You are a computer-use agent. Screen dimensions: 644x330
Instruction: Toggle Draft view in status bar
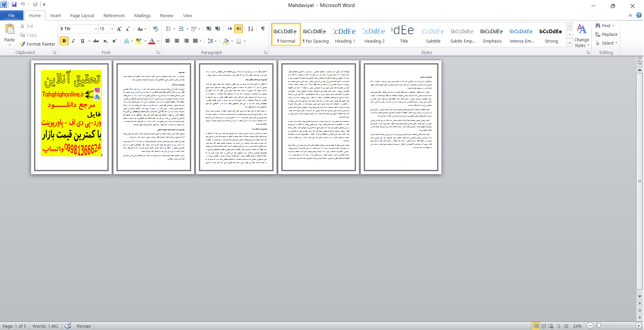tap(566, 326)
